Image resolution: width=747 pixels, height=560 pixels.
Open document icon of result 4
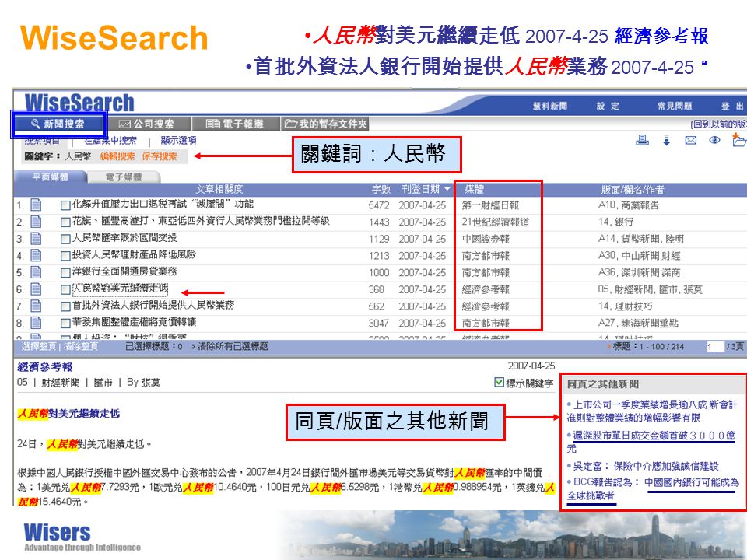(36, 256)
